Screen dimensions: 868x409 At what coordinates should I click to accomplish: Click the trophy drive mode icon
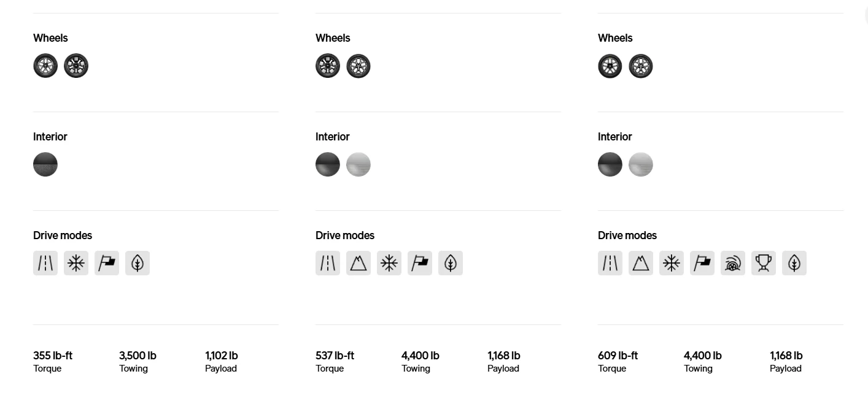pos(764,263)
